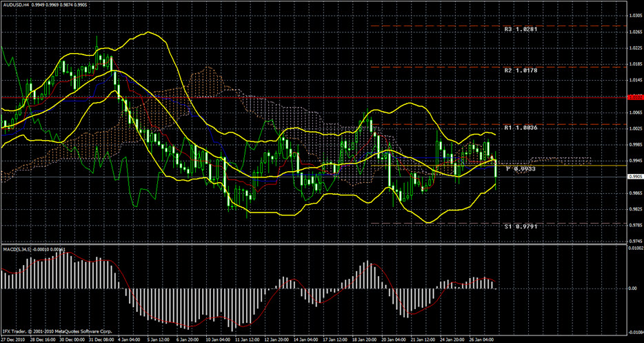Click the 1.0185 price scale value
This screenshot has height=343, width=644.
click(635, 63)
